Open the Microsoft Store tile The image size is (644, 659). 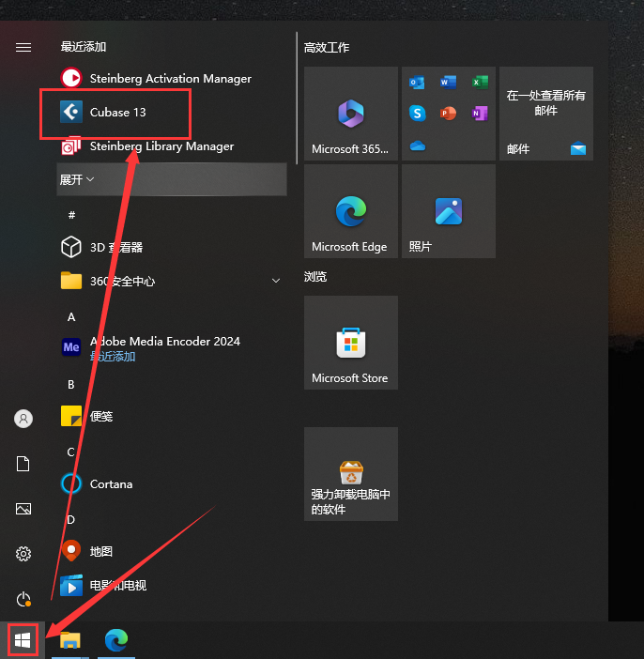[x=350, y=343]
